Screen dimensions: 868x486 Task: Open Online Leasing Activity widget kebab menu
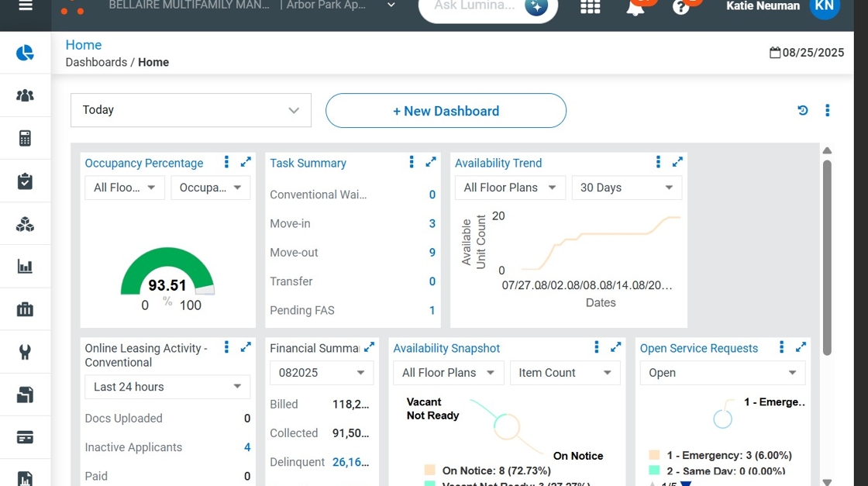pyautogui.click(x=226, y=347)
